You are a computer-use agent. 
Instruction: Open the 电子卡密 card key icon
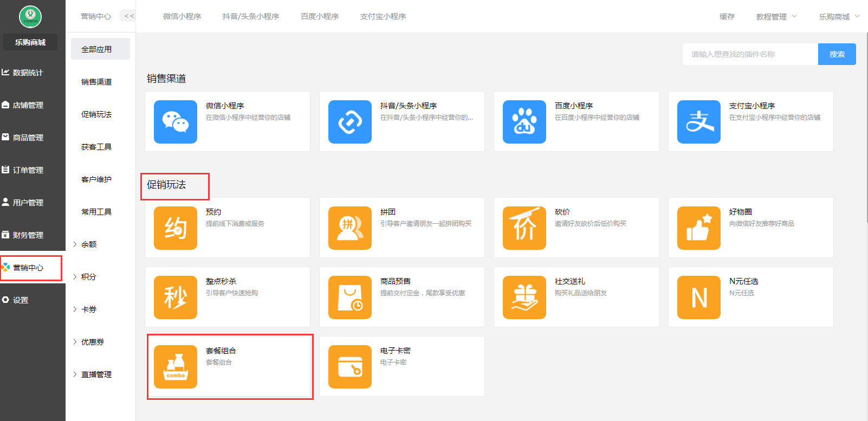click(x=350, y=367)
